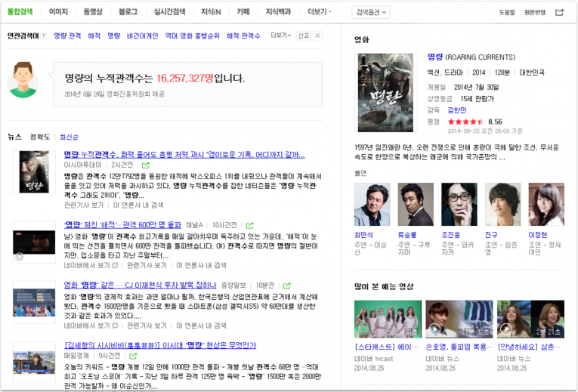Open new-window icon next to 채널A 10시간전
Screen dimensions: 578x392
249,225
